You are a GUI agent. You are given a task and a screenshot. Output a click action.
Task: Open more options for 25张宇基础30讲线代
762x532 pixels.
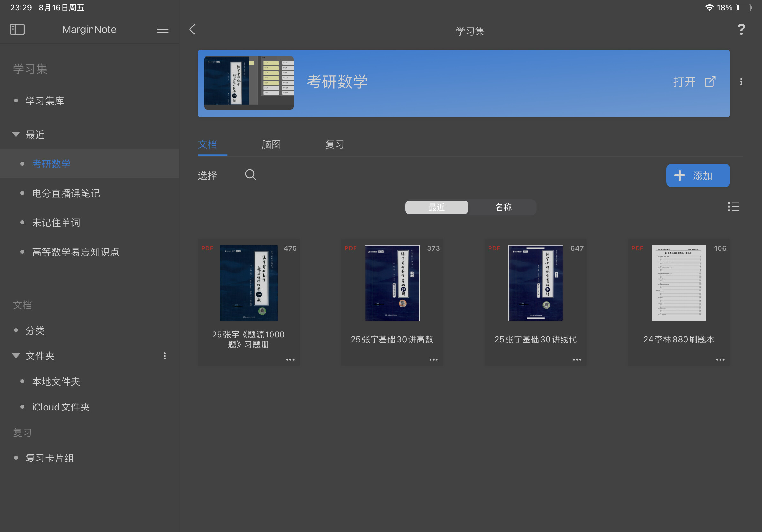(x=577, y=359)
